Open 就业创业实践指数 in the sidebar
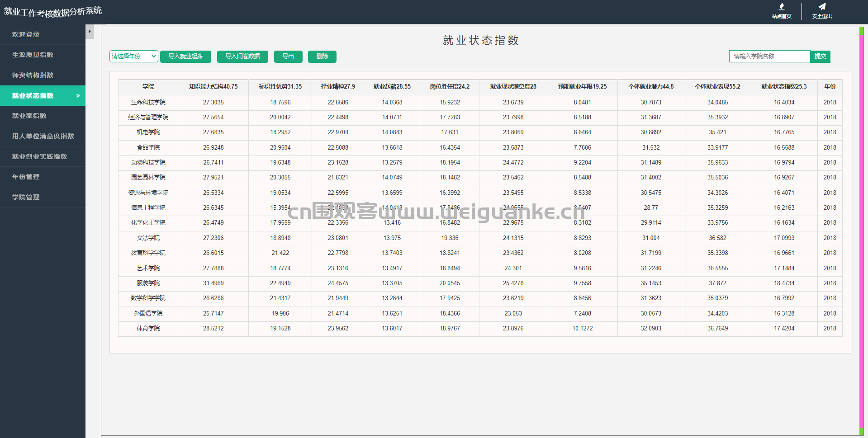Viewport: 868px width, 438px height. click(43, 156)
